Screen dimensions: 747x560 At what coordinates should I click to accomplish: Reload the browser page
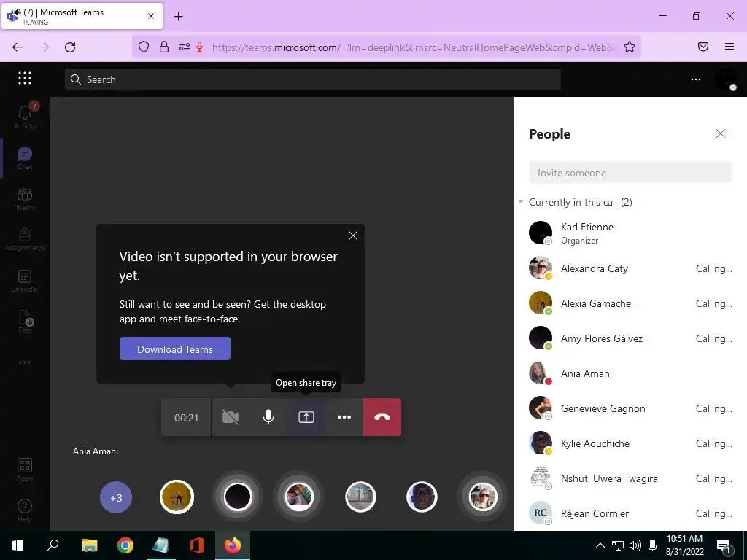click(x=70, y=47)
